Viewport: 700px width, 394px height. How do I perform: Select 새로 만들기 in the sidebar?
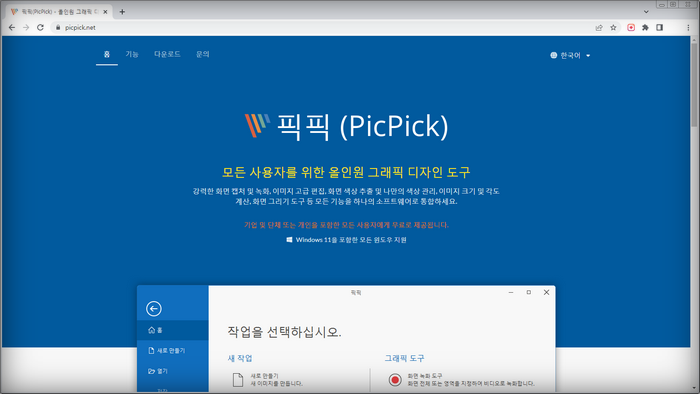173,351
